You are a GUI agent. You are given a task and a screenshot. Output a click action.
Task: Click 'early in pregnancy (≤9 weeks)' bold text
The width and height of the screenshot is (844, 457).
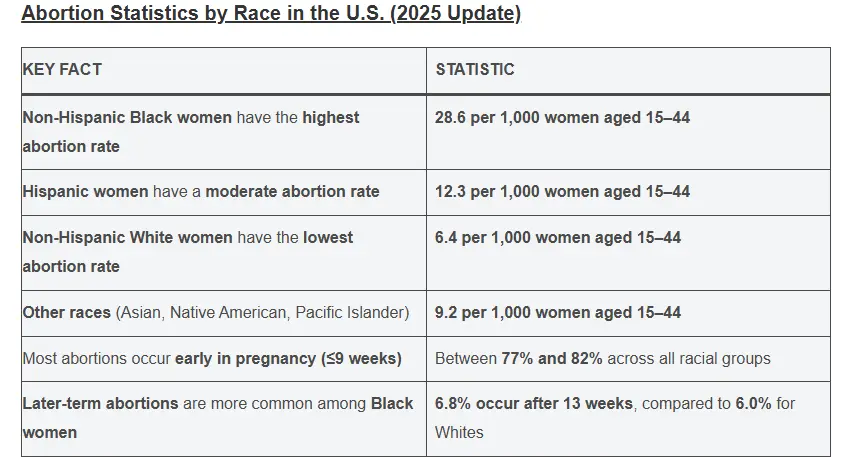pos(288,358)
